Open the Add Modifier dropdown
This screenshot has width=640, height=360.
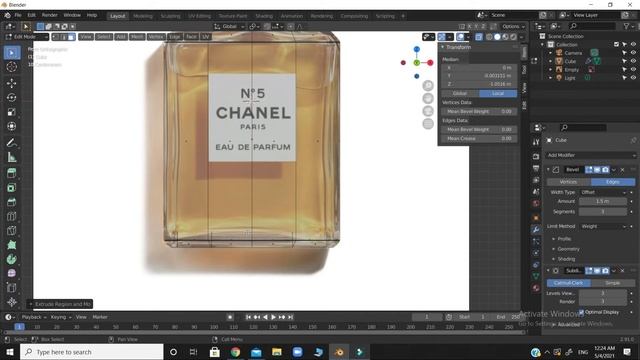coord(591,155)
